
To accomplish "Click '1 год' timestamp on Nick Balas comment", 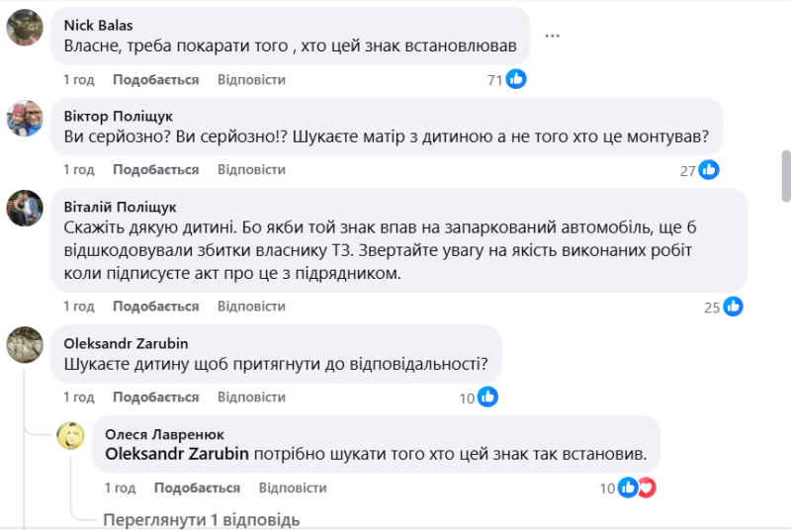I will (79, 79).
